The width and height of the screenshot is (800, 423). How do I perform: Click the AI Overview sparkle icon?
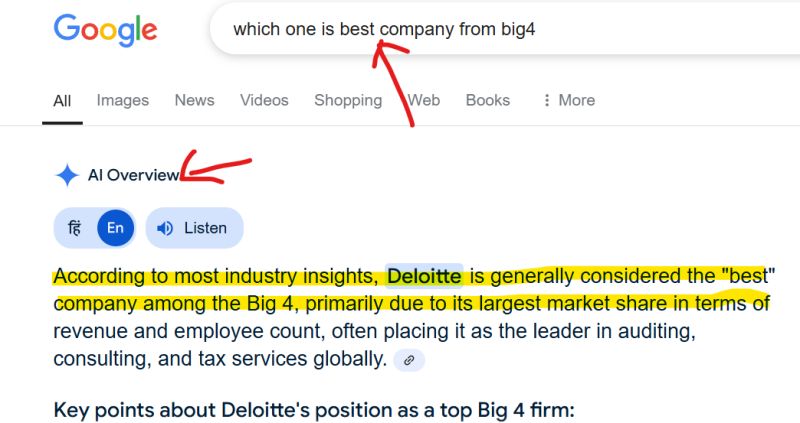pyautogui.click(x=67, y=175)
